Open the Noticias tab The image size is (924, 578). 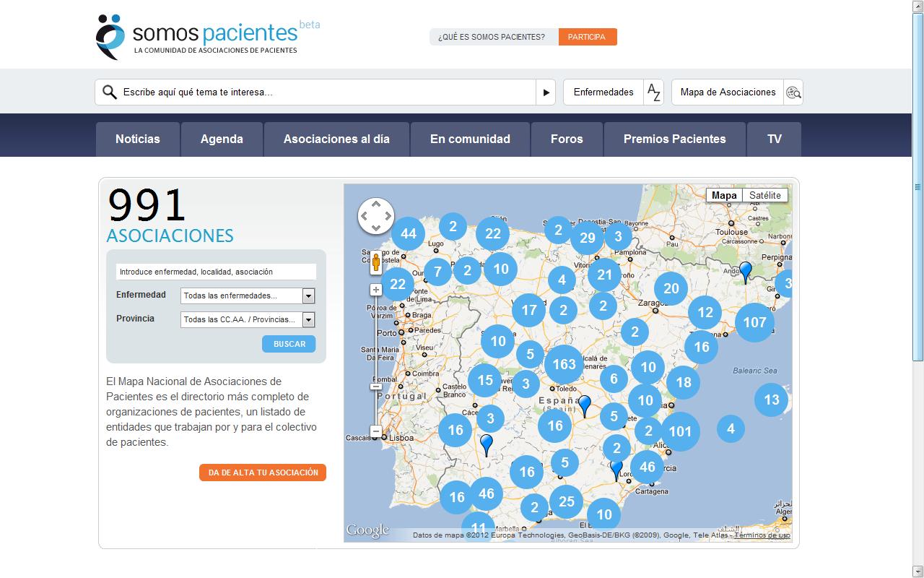[x=138, y=139]
